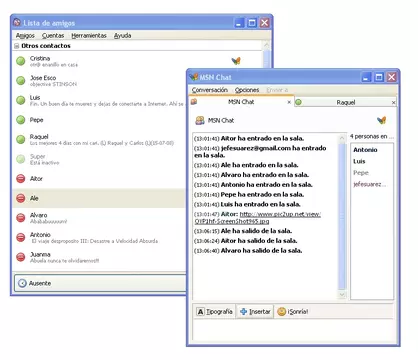Open the pic2up.net link posted by Aitor
The width and height of the screenshot is (418, 360).
[257, 218]
